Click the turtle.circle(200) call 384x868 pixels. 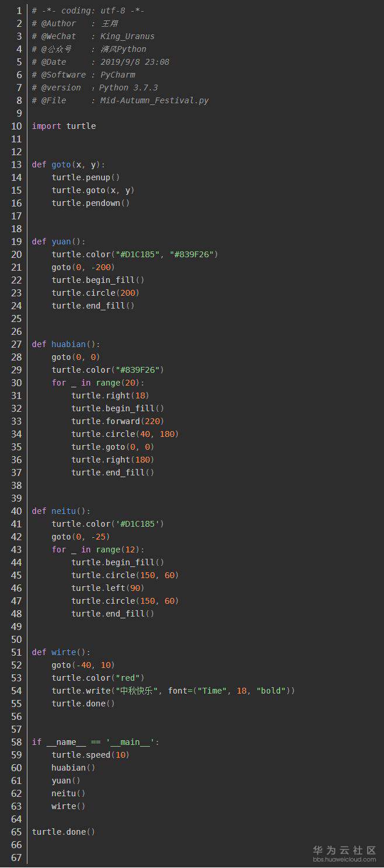[x=95, y=293]
